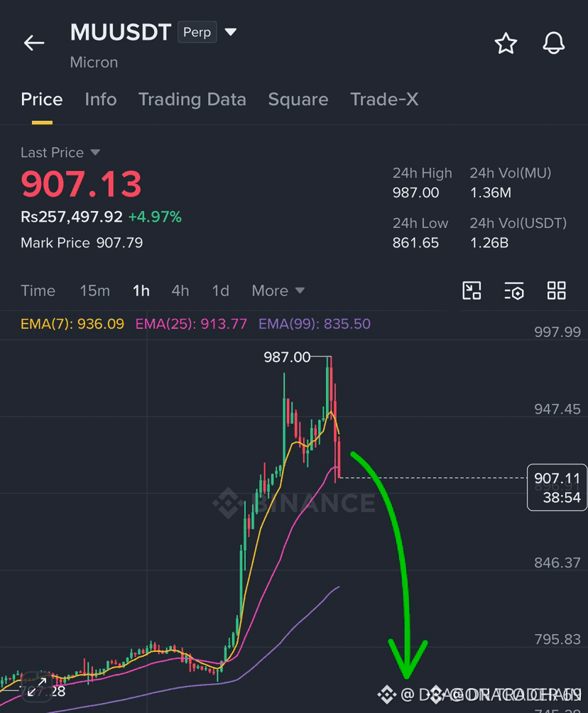Tap the 24h Vol(MU) 1.36M value

(x=490, y=192)
